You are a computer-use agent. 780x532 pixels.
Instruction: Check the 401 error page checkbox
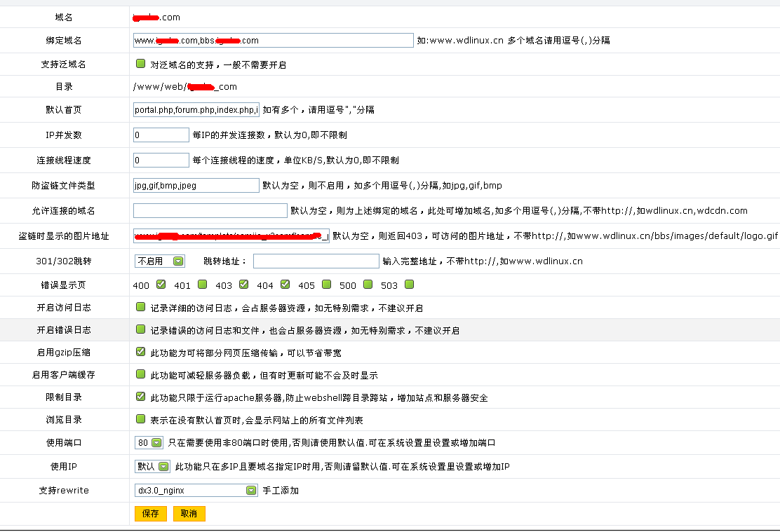[x=202, y=285]
